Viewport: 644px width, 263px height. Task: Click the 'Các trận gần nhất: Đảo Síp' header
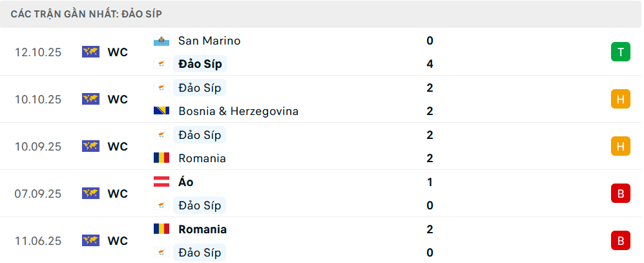(86, 14)
